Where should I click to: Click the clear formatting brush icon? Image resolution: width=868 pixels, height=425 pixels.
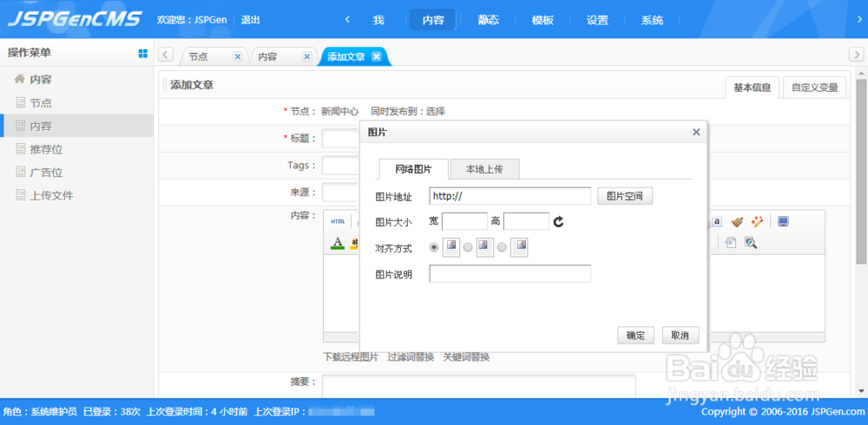[737, 222]
